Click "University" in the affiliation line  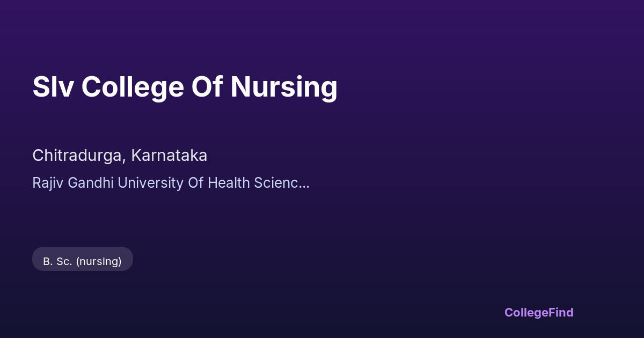click(150, 183)
